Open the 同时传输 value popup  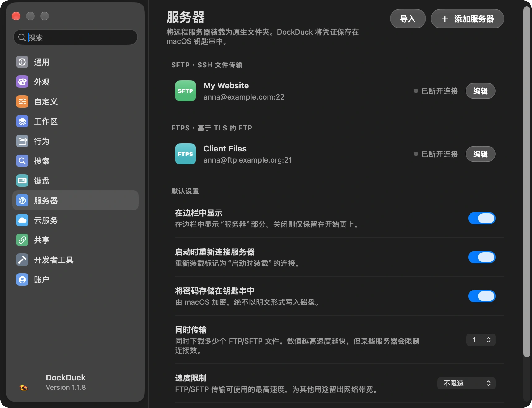(x=481, y=340)
